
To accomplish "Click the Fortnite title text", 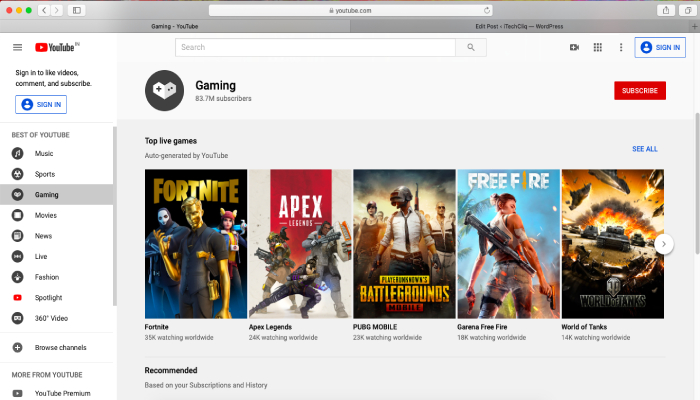I will [x=156, y=327].
